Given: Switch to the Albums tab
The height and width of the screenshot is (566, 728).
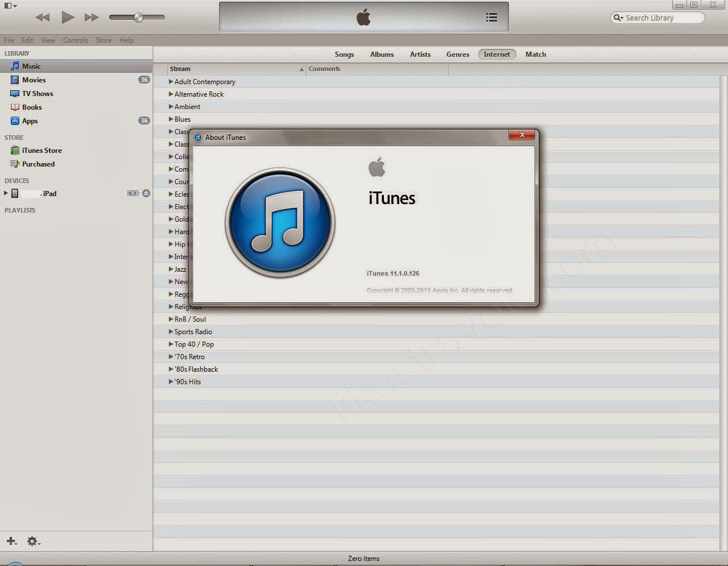Looking at the screenshot, I should click(x=382, y=54).
